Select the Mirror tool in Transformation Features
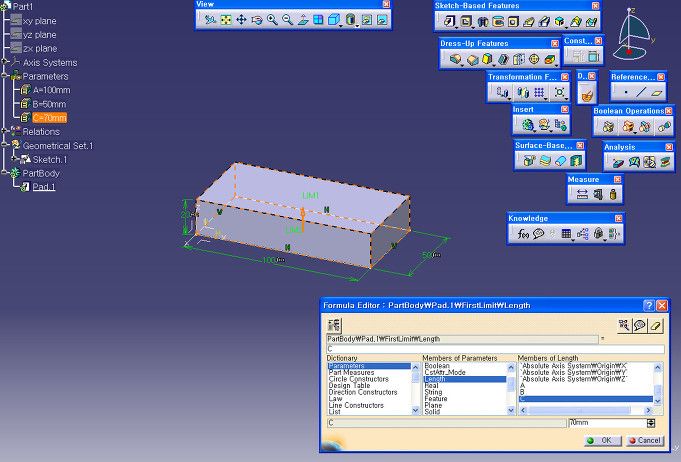Image resolution: width=681 pixels, height=462 pixels. (x=523, y=92)
